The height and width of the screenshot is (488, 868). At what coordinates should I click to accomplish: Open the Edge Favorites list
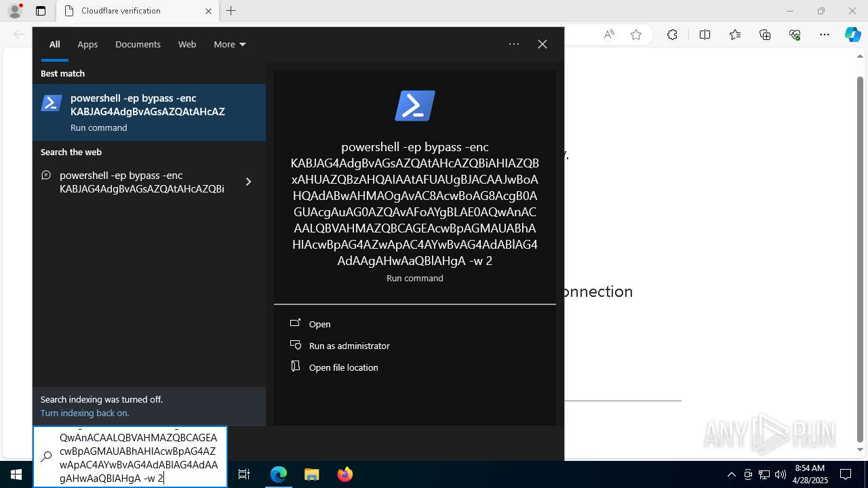(735, 35)
